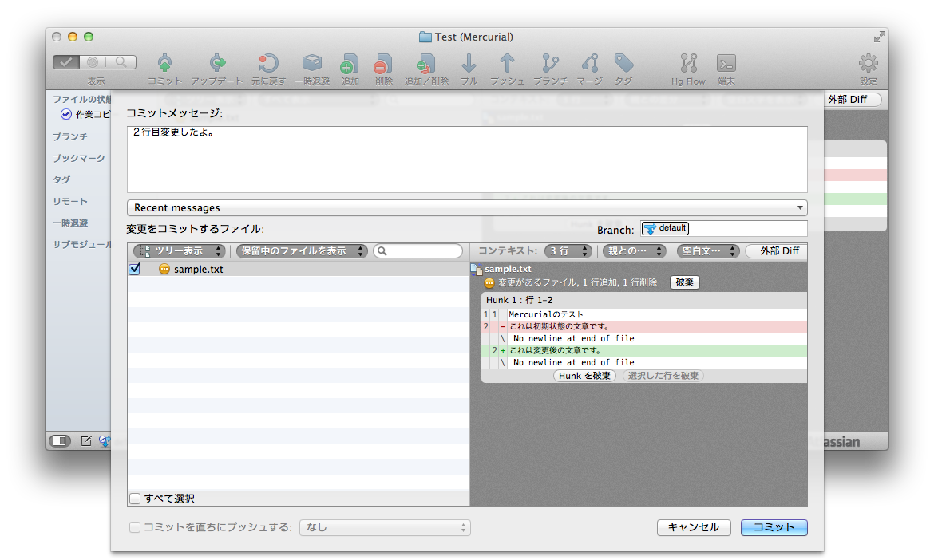
Task: Open 保留中のファイルを表示 filter dropdown
Action: point(302,251)
